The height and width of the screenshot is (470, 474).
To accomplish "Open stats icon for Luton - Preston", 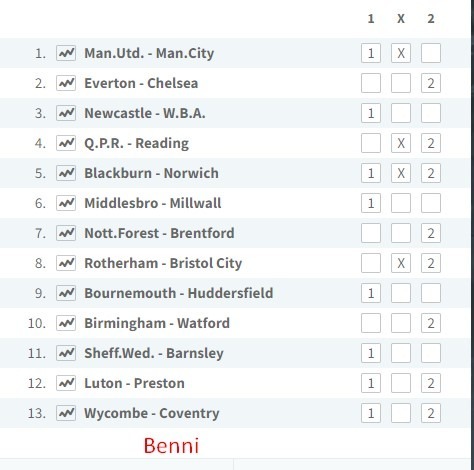I will 66,383.
